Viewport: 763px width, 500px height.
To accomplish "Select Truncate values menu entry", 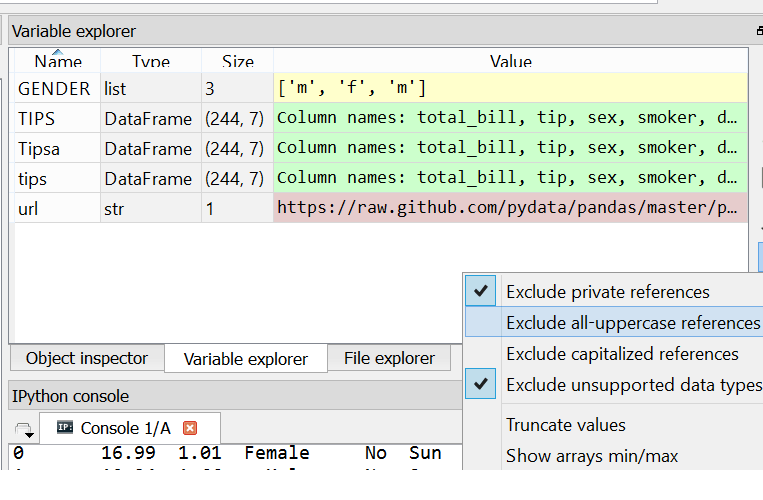I will (x=614, y=425).
